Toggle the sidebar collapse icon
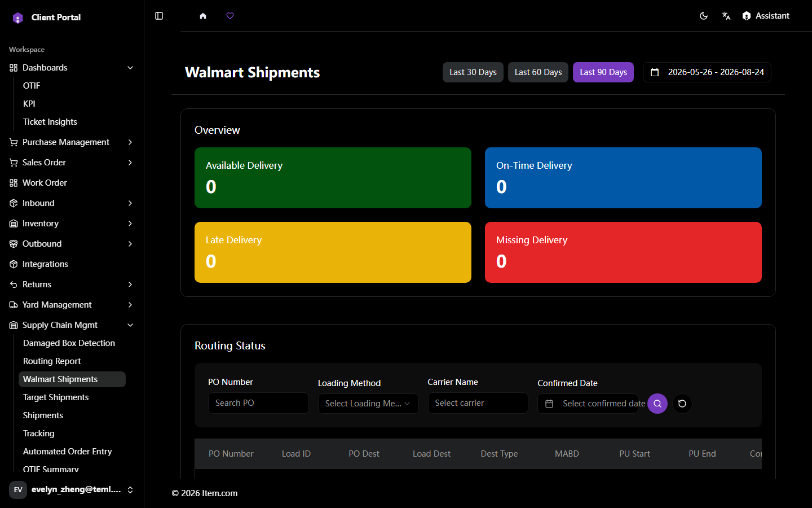The height and width of the screenshot is (508, 812). point(159,16)
